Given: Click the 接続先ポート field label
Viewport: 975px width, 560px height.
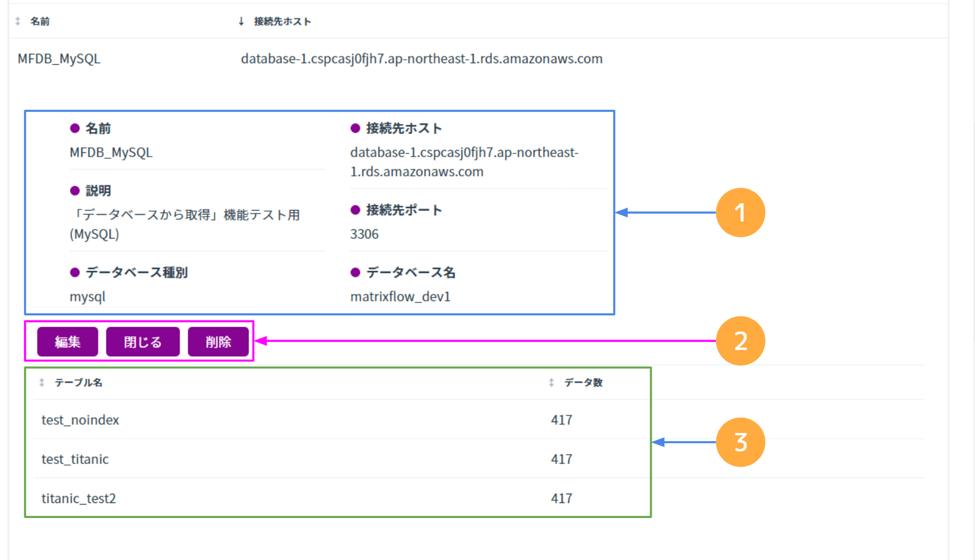Looking at the screenshot, I should pyautogui.click(x=404, y=210).
